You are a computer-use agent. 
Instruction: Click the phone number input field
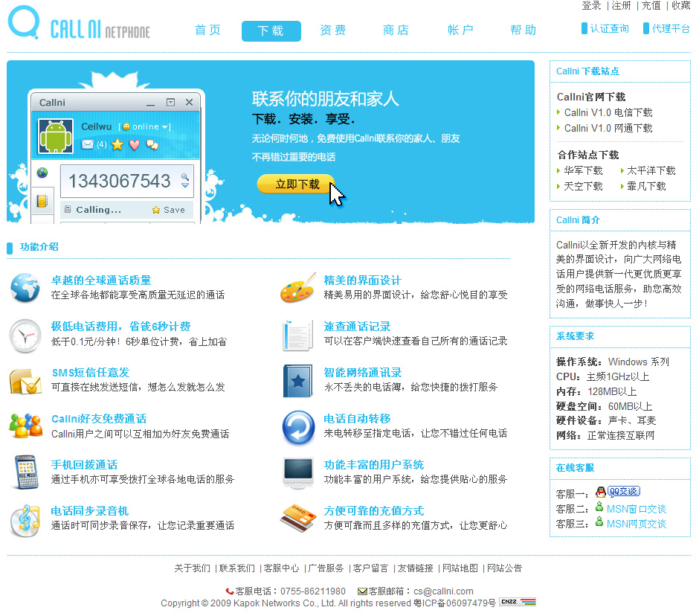[126, 181]
